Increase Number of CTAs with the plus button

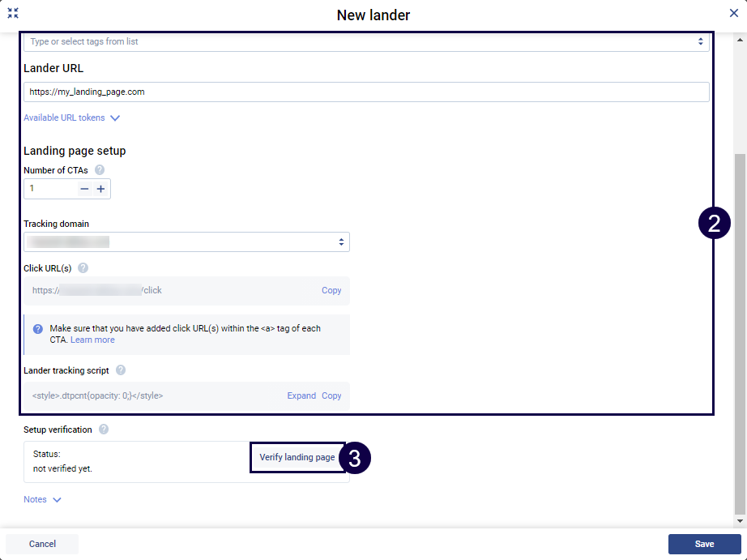(100, 188)
